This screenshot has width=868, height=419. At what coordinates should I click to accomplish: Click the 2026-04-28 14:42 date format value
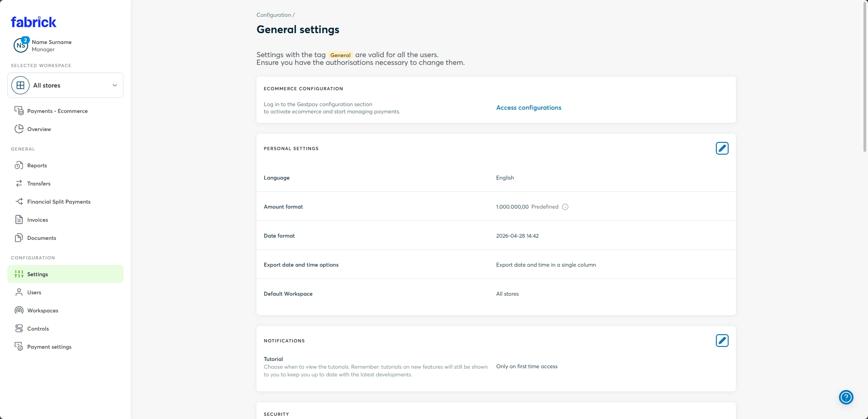[x=518, y=236]
